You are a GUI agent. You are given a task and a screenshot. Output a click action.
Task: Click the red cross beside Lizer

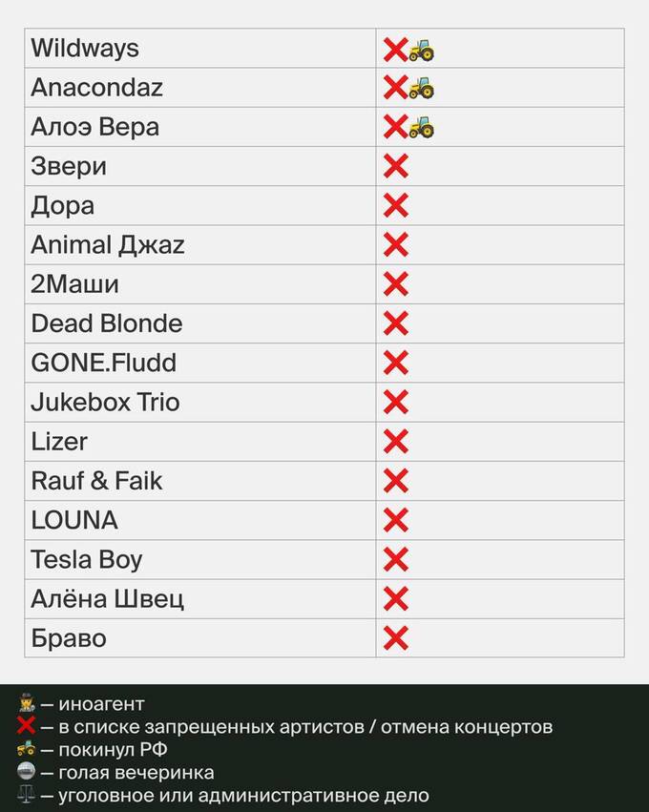(396, 442)
